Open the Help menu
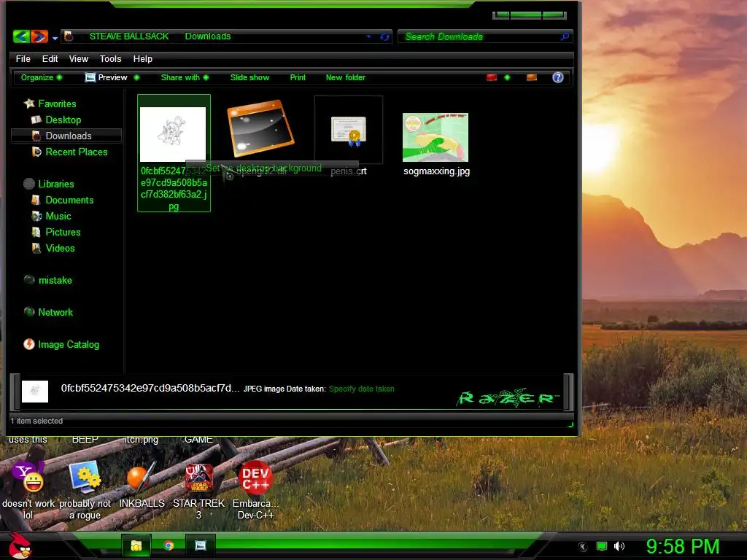The width and height of the screenshot is (747, 560). pos(142,58)
